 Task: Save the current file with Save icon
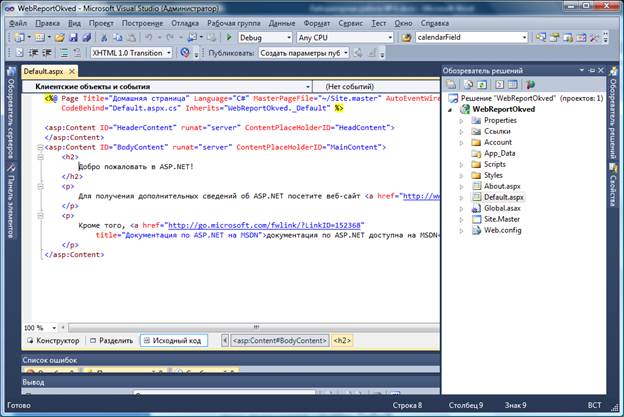[x=73, y=38]
